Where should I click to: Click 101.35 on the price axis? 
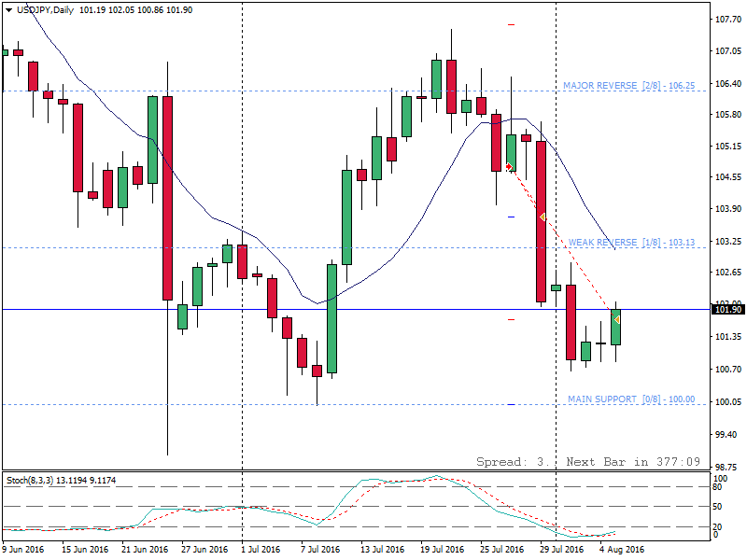coord(728,337)
